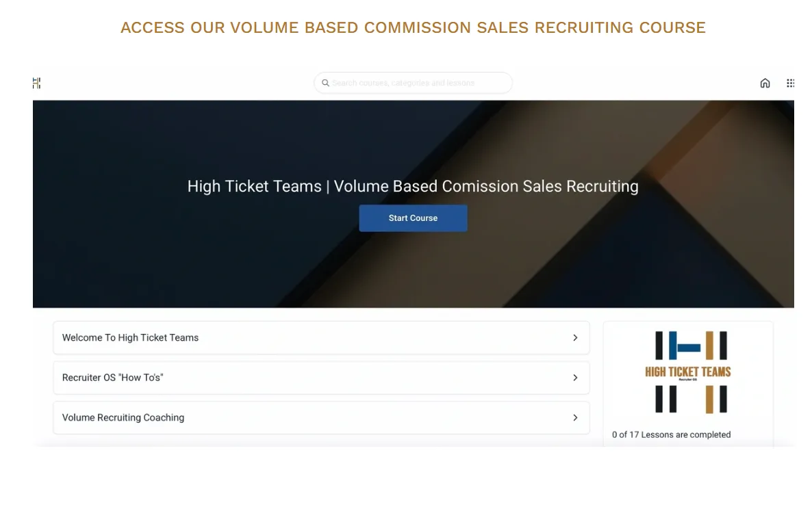Click the 0 of 17 Lessons completed text

(671, 434)
